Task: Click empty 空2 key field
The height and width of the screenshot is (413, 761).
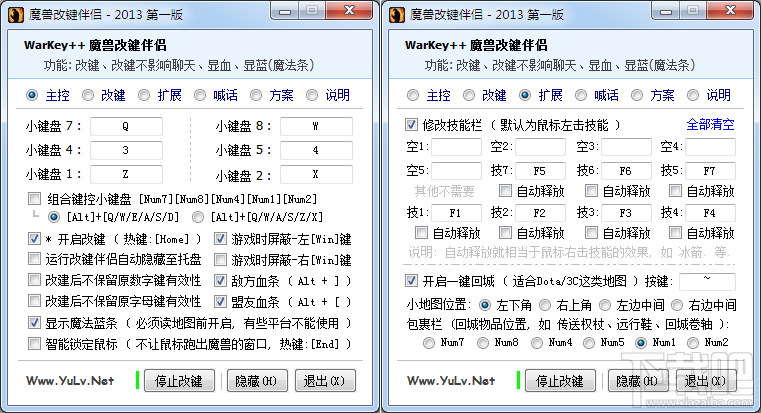Action: pos(541,147)
